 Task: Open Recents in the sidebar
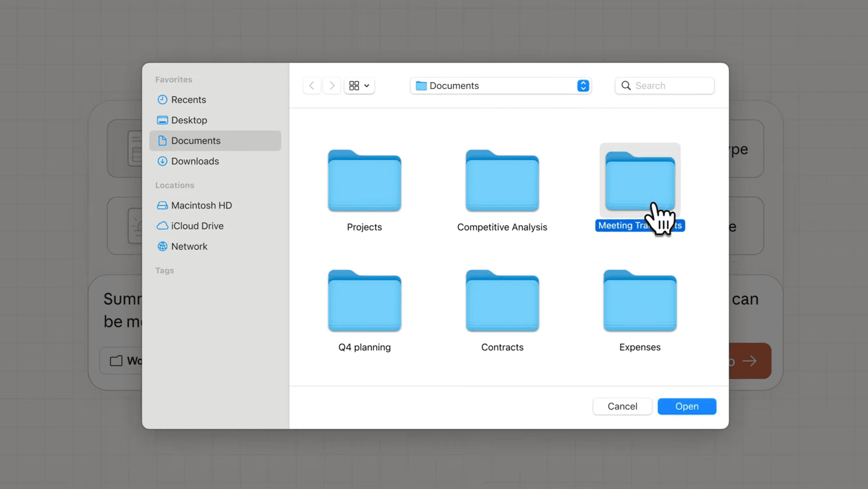point(188,100)
